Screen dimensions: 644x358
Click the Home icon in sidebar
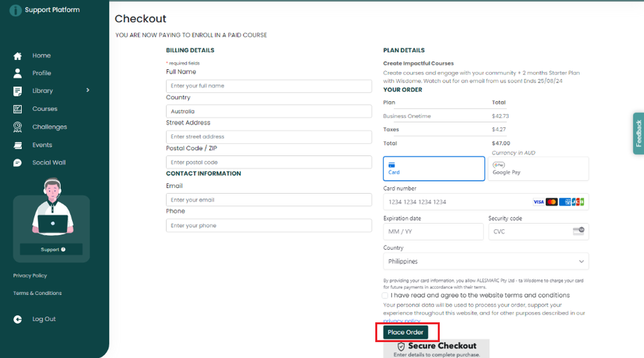pyautogui.click(x=17, y=56)
